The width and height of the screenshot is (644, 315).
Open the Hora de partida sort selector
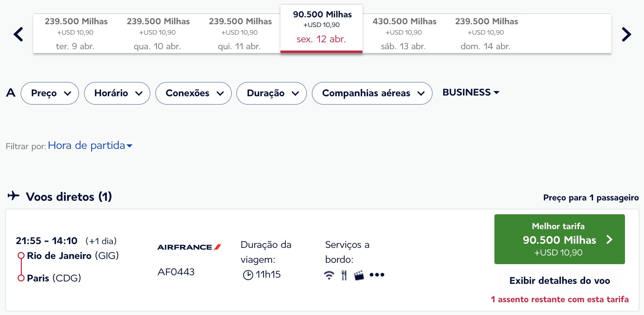90,145
